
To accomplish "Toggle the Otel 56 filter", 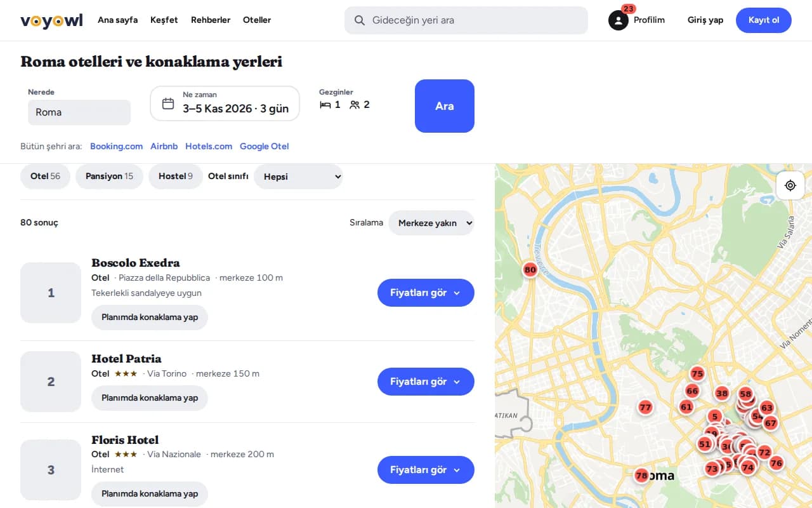I will (45, 177).
